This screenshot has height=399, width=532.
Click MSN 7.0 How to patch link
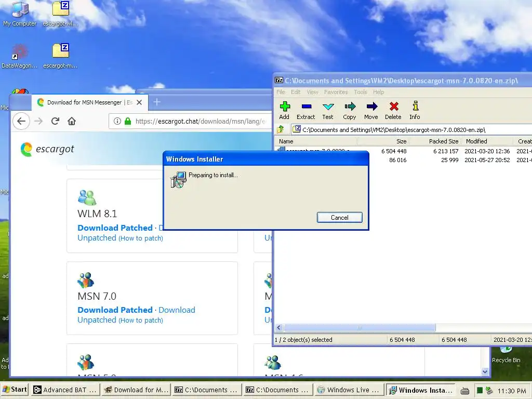pyautogui.click(x=141, y=321)
